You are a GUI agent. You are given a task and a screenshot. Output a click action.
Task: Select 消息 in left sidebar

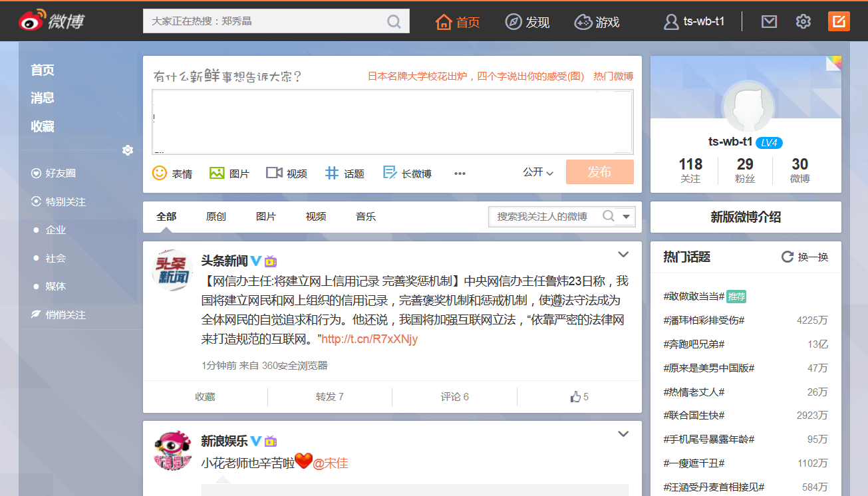pyautogui.click(x=43, y=98)
